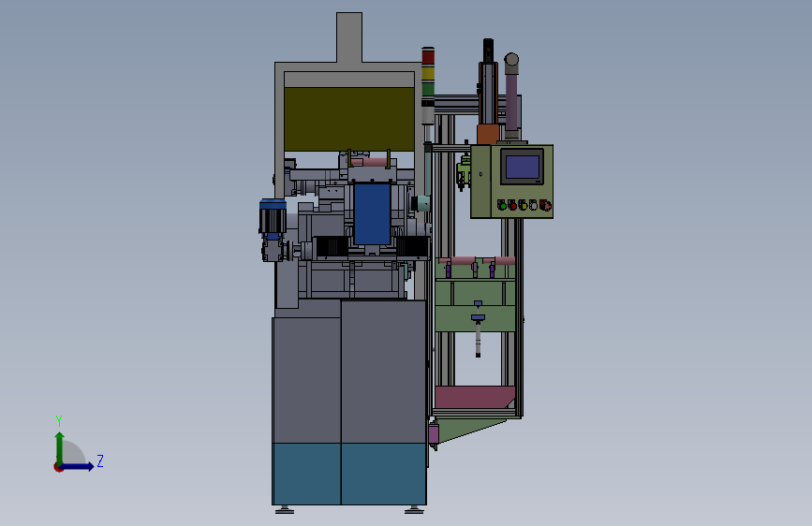Select the green push button on the control box
This screenshot has height=526, width=812.
tap(502, 206)
